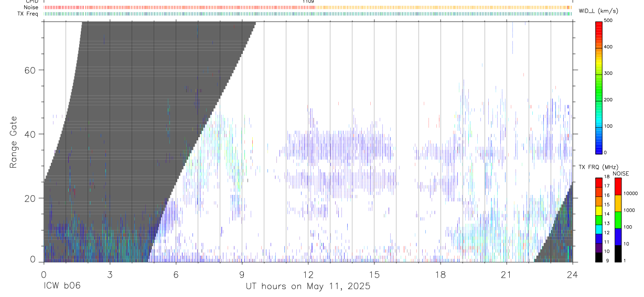Image resolution: width=644 pixels, height=297 pixels.
Task: Click the x-axis title UT hours on May 11, 2025
Action: coord(308,287)
